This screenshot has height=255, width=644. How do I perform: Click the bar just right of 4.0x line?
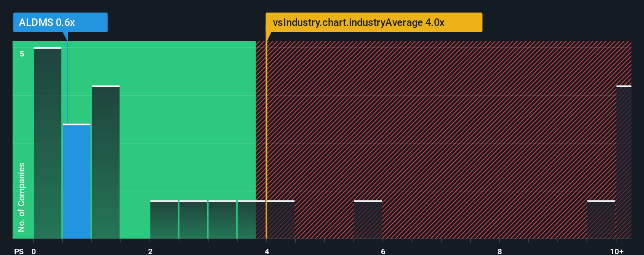click(280, 220)
